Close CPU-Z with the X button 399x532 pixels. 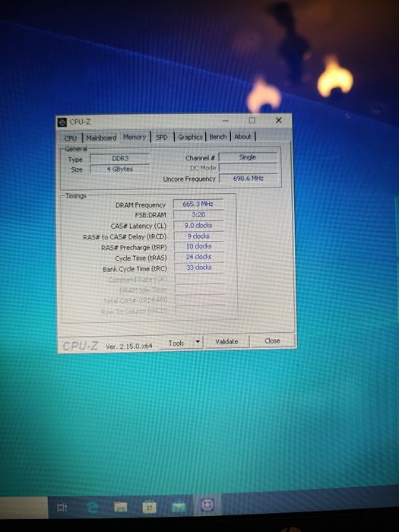pos(279,120)
